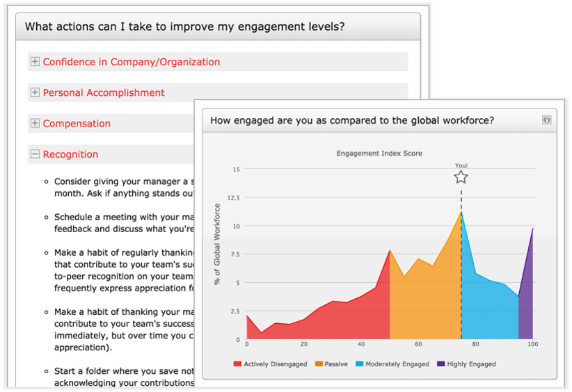The height and width of the screenshot is (392, 572).
Task: Click the star marker under "You!"
Action: 461,177
